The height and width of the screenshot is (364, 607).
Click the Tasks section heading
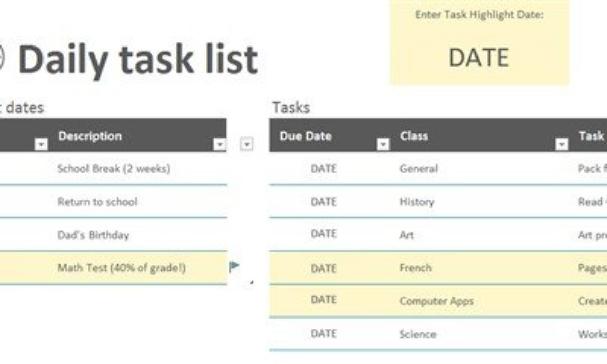[x=291, y=107]
